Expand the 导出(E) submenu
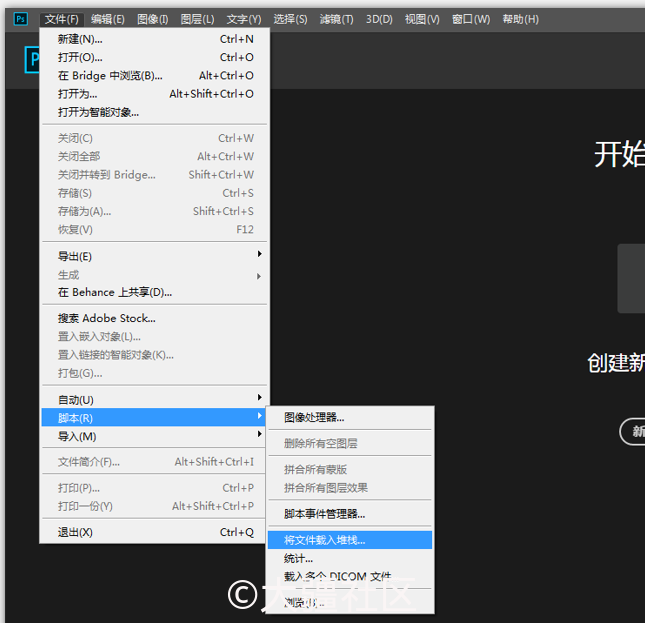 [155, 256]
